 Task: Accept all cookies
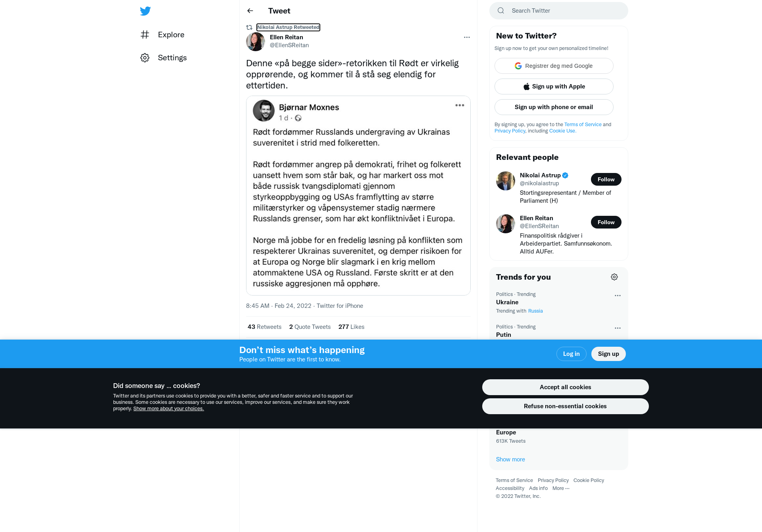pyautogui.click(x=566, y=387)
